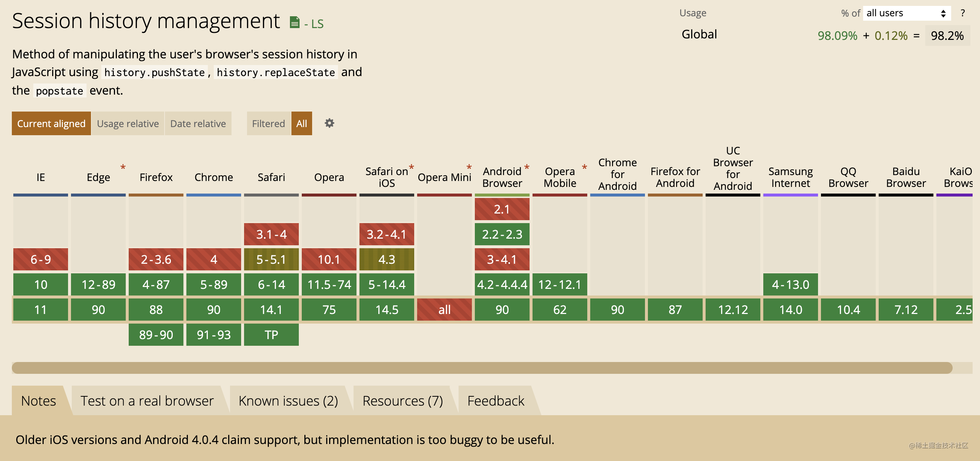Click the Safari TP version cell
Screen dimensions: 980x461
tap(271, 334)
